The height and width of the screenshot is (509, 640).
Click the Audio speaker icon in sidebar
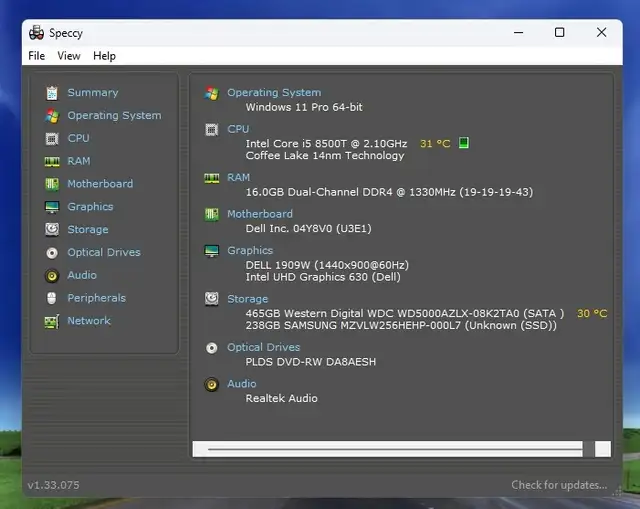pos(52,276)
